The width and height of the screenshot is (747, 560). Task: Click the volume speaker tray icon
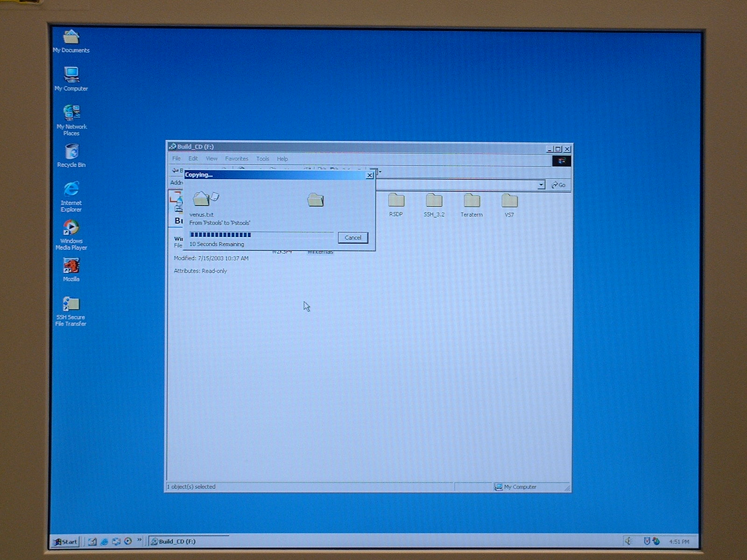click(628, 541)
